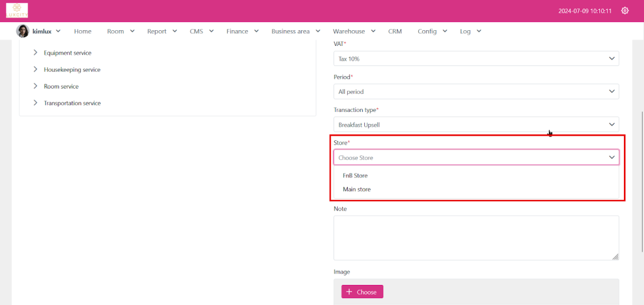644x305 pixels.
Task: Open the Business area menu
Action: coord(296,31)
